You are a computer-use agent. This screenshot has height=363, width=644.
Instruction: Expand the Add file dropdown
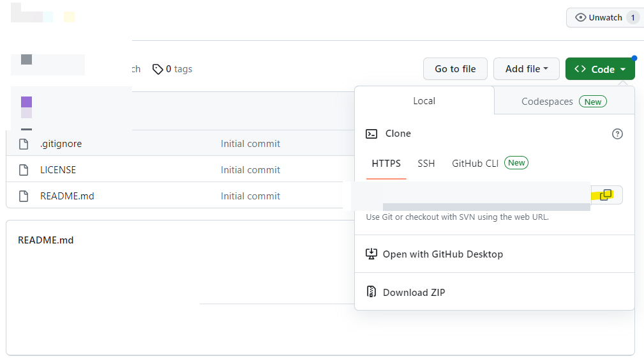[x=527, y=68]
